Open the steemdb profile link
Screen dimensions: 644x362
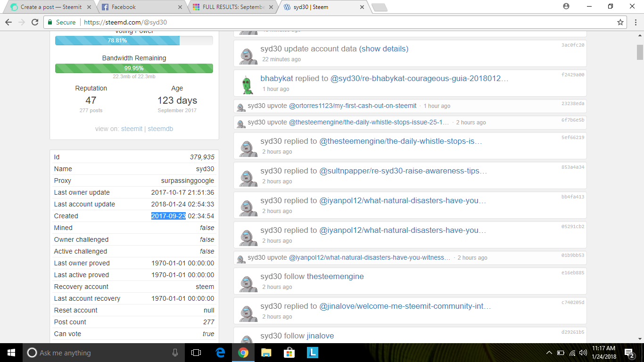[x=160, y=129]
